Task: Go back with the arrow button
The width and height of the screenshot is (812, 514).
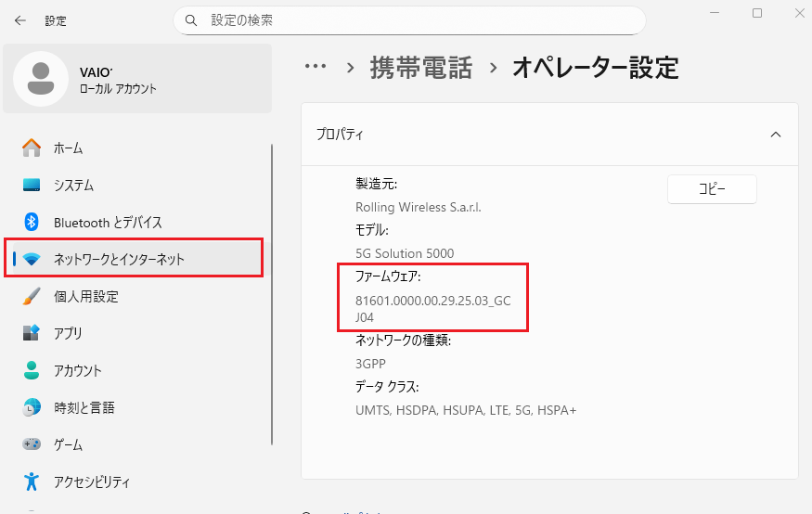Action: click(20, 19)
